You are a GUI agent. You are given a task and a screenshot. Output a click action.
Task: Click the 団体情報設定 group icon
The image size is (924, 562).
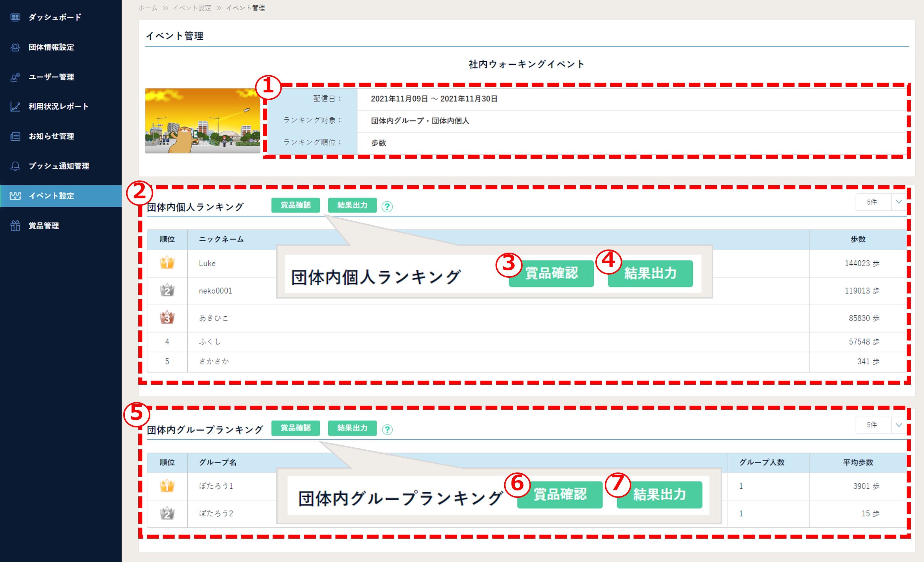[15, 47]
